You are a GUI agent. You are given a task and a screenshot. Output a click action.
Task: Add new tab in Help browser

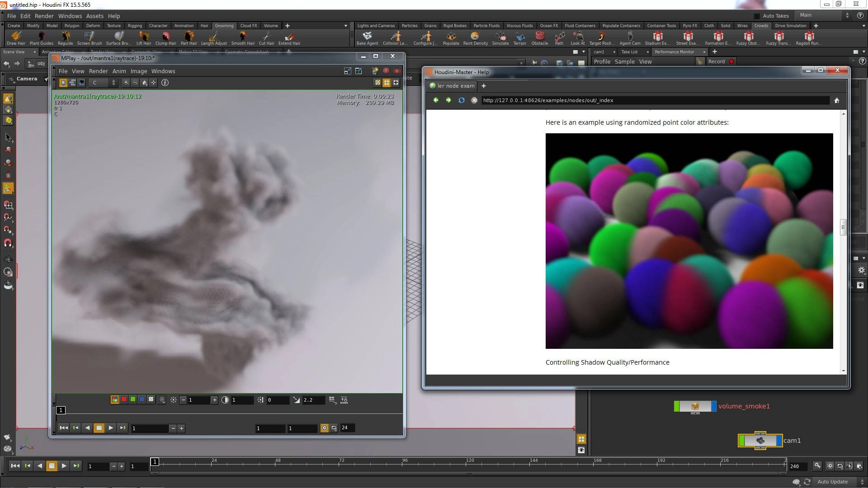(484, 86)
